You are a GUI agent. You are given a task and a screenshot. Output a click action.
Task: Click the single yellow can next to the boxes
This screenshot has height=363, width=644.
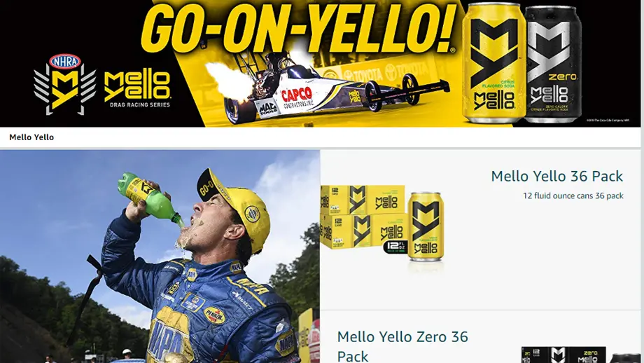coord(426,226)
